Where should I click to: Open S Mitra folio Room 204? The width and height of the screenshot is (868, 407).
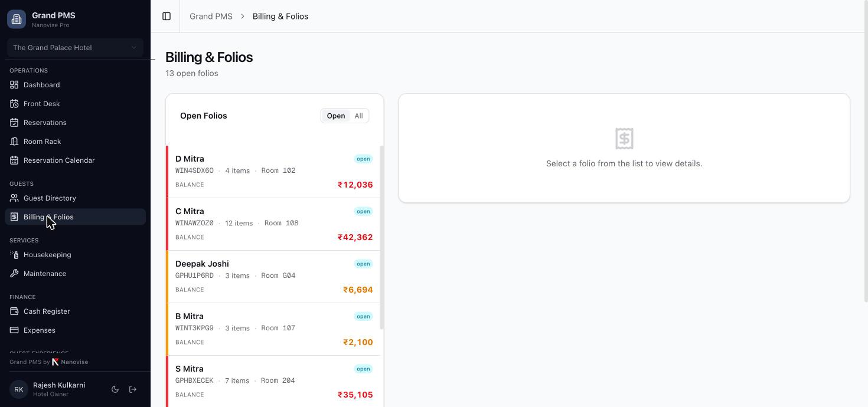pos(273,381)
